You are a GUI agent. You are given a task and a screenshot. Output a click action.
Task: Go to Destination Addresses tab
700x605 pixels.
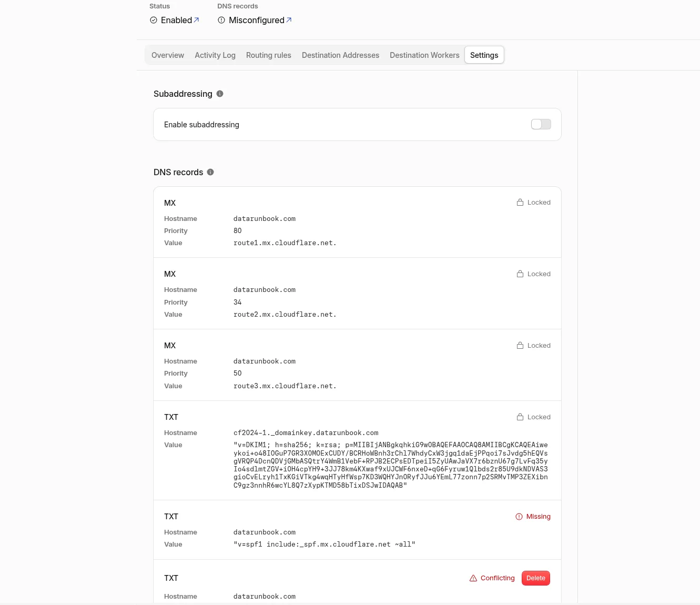[340, 55]
